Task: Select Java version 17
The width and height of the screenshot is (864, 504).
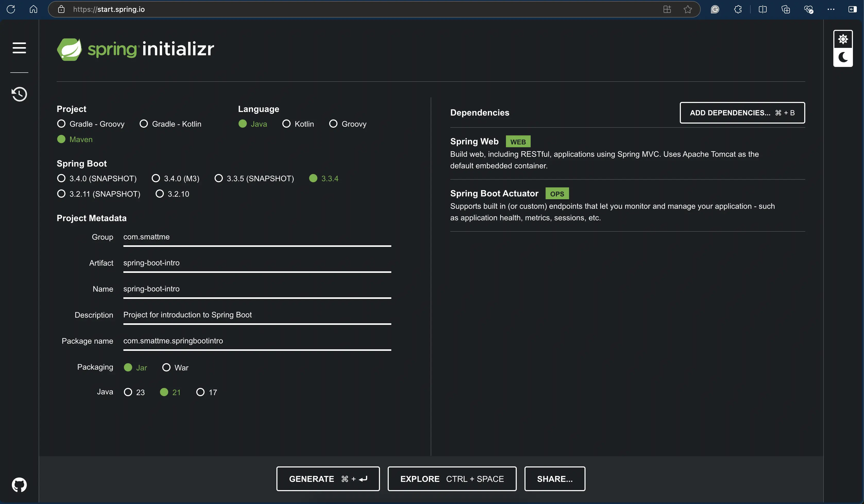Action: (206, 392)
